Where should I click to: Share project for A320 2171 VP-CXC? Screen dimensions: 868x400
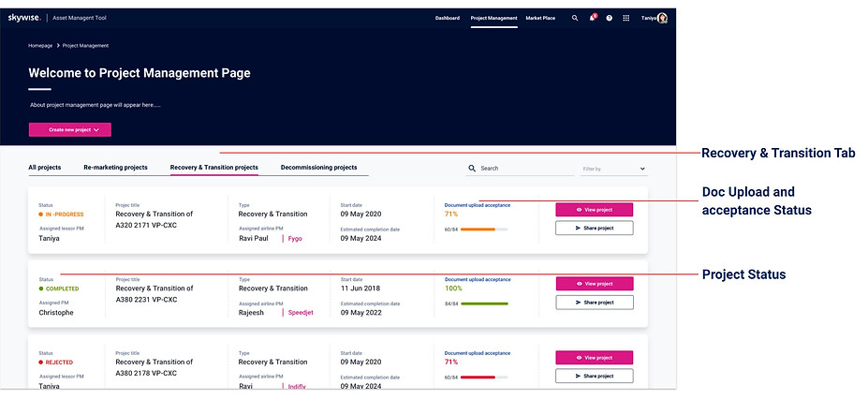click(595, 228)
